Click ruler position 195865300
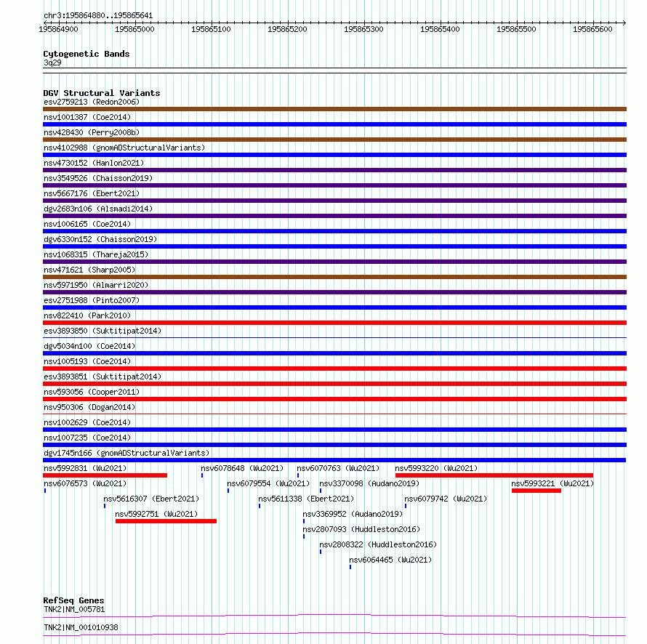647x644 pixels. [363, 29]
